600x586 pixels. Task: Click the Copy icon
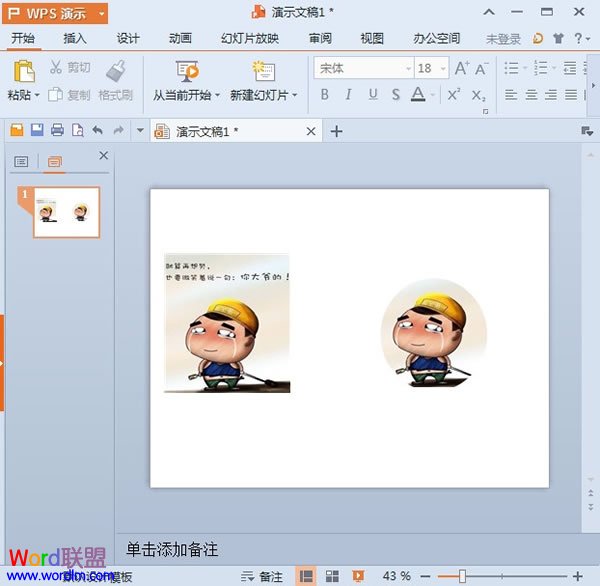click(x=55, y=95)
